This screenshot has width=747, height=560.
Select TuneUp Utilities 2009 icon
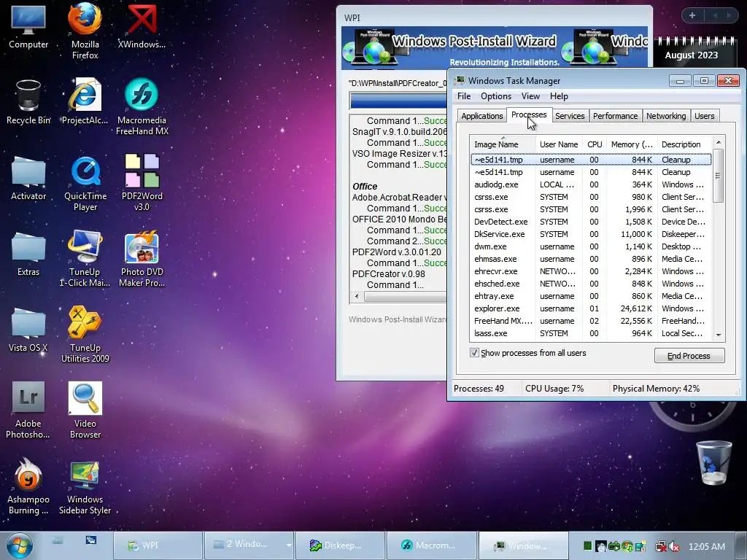click(x=85, y=334)
